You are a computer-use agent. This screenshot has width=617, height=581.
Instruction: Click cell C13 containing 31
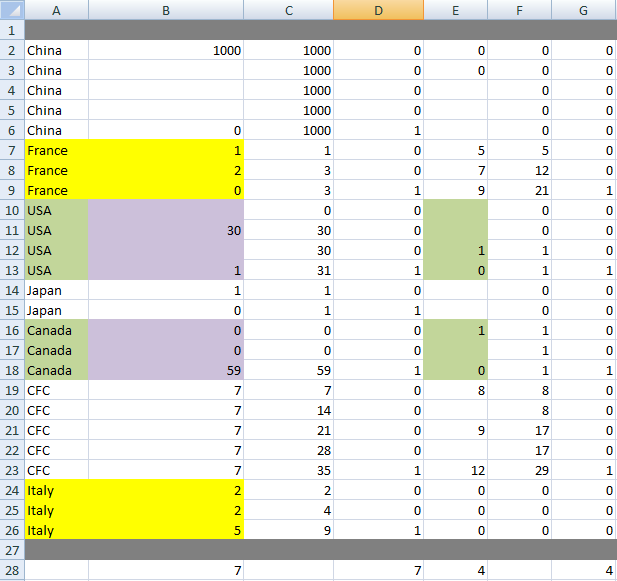coord(288,270)
